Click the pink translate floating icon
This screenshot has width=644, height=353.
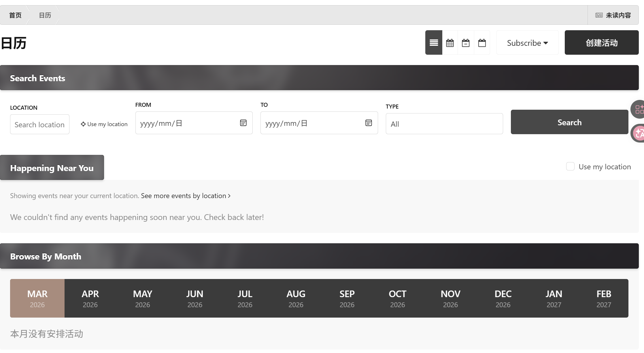click(639, 133)
